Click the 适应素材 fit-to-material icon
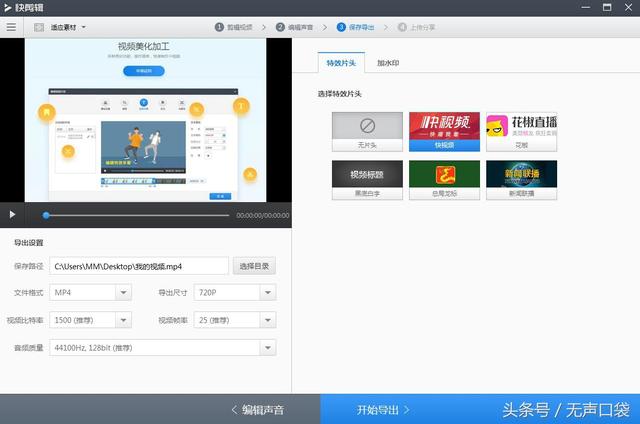640x424 pixels. tap(38, 27)
